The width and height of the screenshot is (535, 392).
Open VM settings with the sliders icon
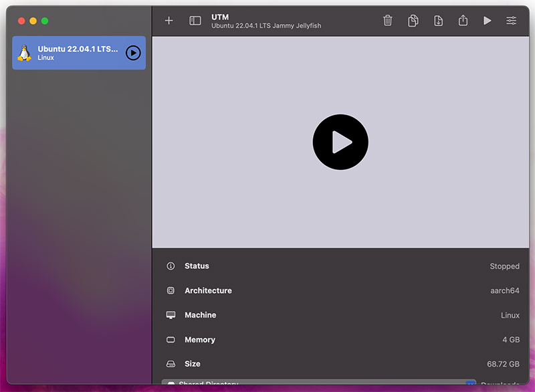(512, 21)
